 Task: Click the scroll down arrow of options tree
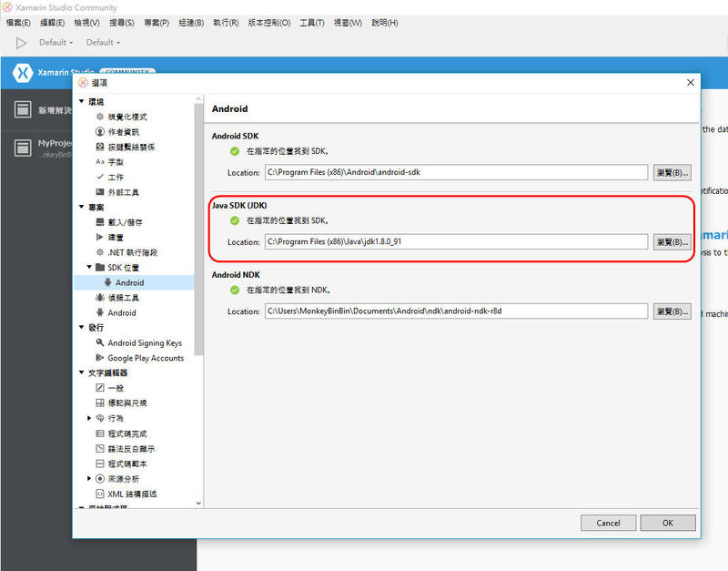click(x=198, y=504)
